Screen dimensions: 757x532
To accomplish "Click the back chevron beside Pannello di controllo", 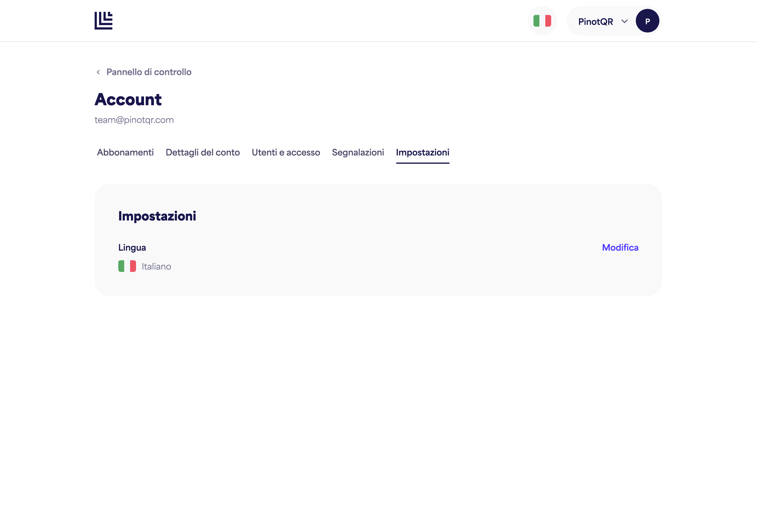I will pyautogui.click(x=98, y=72).
